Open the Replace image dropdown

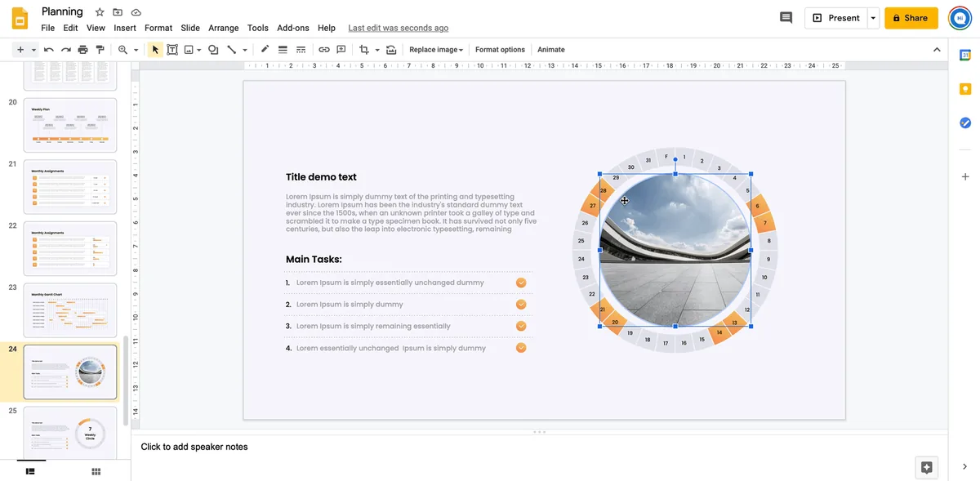pyautogui.click(x=436, y=50)
